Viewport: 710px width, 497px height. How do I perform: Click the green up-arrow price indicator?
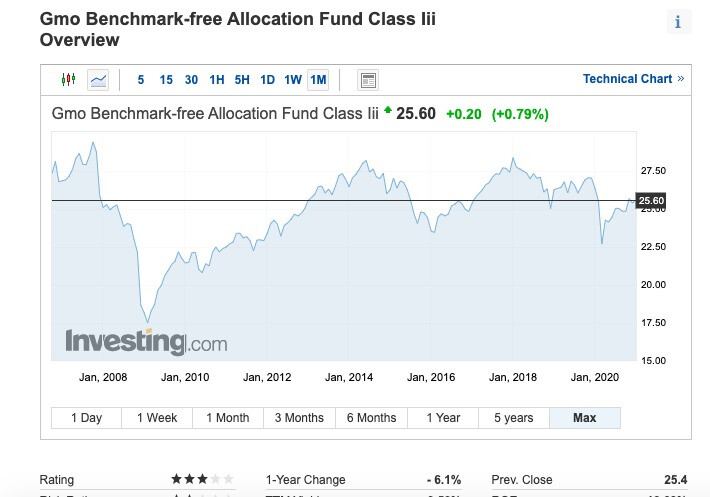coord(387,110)
